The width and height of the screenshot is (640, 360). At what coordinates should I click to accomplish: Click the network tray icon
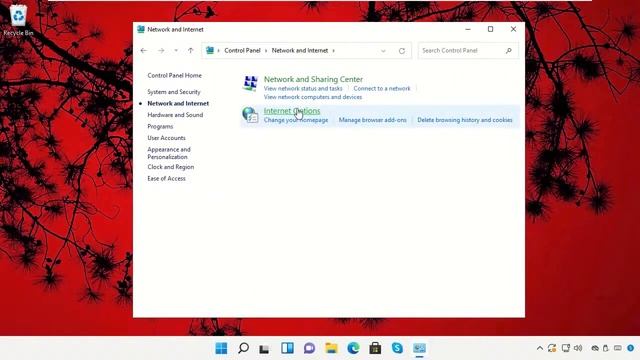[x=566, y=348]
